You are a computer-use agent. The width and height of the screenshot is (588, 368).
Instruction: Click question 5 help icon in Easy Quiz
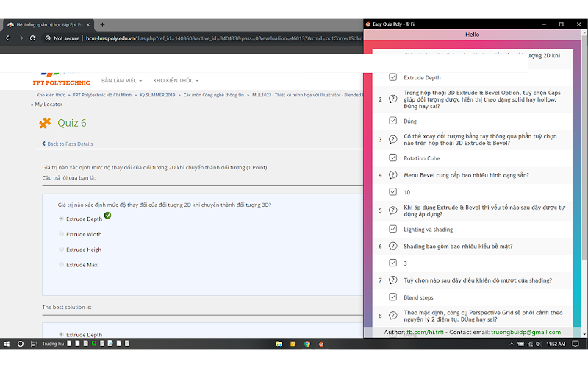[x=392, y=210]
